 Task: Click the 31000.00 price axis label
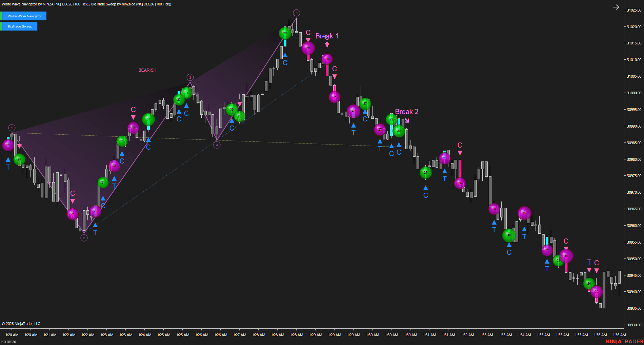click(x=634, y=93)
